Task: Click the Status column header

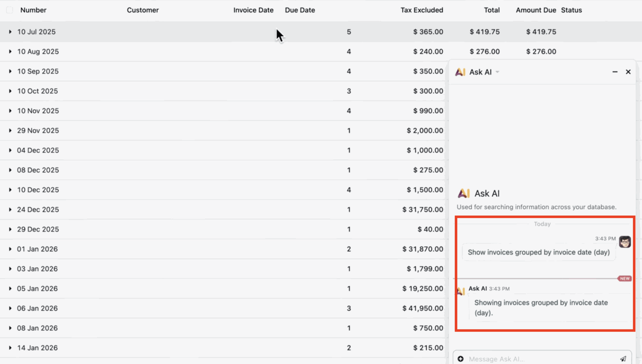Action: 571,10
